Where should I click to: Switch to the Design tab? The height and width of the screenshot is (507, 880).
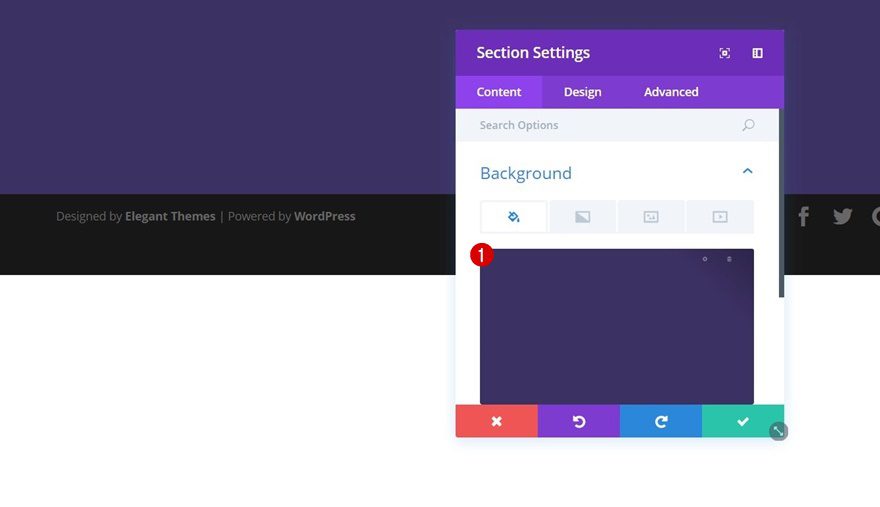coord(583,92)
